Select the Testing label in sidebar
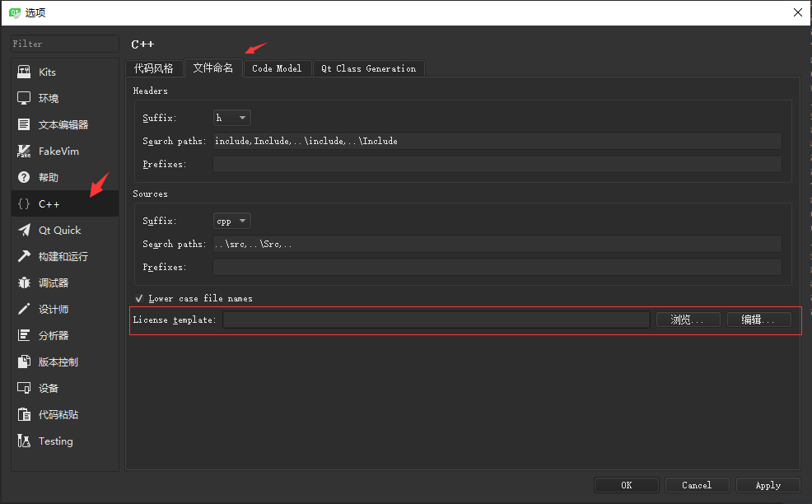Viewport: 812px width, 504px height. 55,441
